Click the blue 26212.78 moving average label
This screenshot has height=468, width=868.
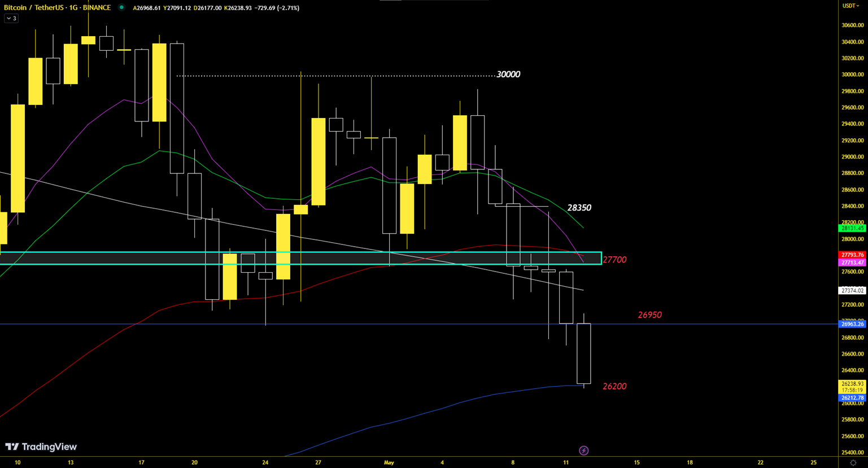click(852, 398)
